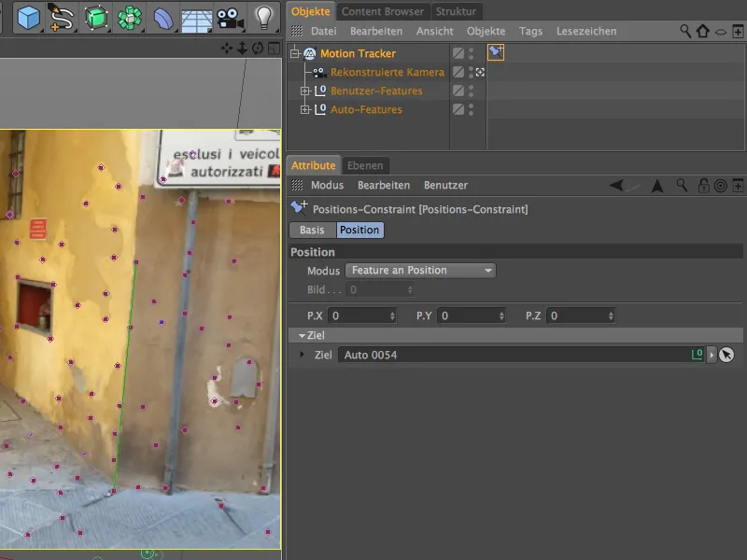The image size is (747, 560).
Task: Click the MoGraph cloner icon
Action: (128, 17)
